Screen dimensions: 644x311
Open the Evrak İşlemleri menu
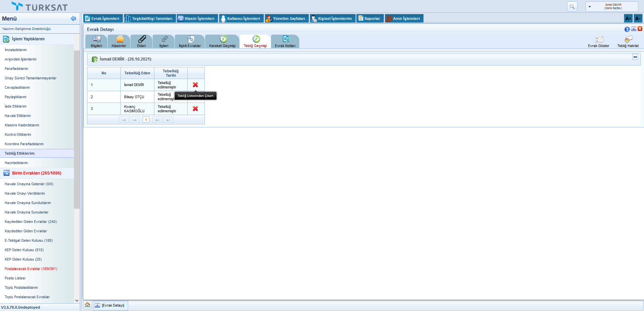tap(102, 18)
